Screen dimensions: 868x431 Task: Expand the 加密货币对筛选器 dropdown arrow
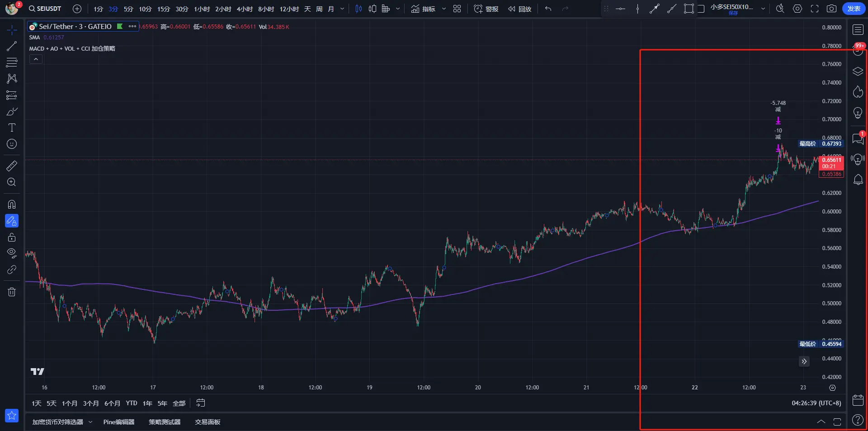[x=90, y=422]
